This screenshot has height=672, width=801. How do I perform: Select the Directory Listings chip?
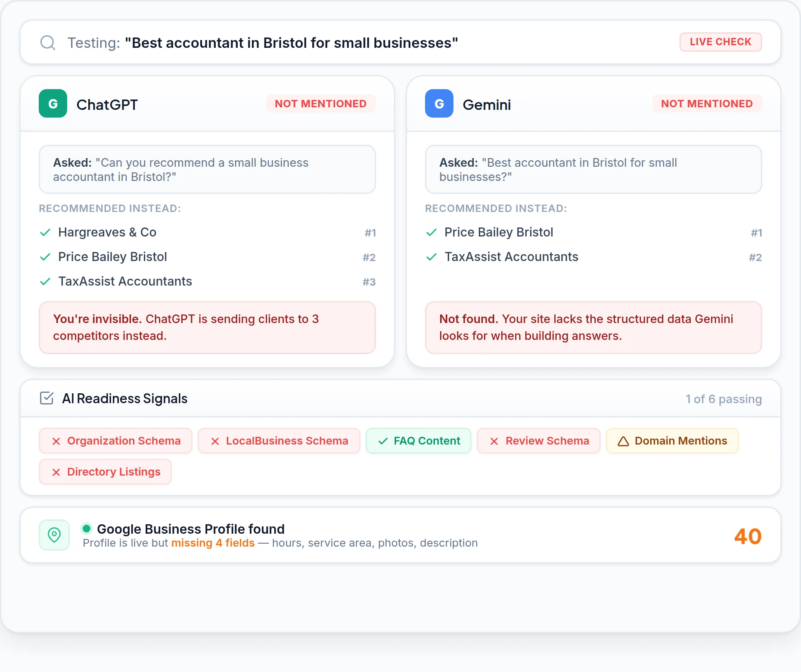(106, 472)
